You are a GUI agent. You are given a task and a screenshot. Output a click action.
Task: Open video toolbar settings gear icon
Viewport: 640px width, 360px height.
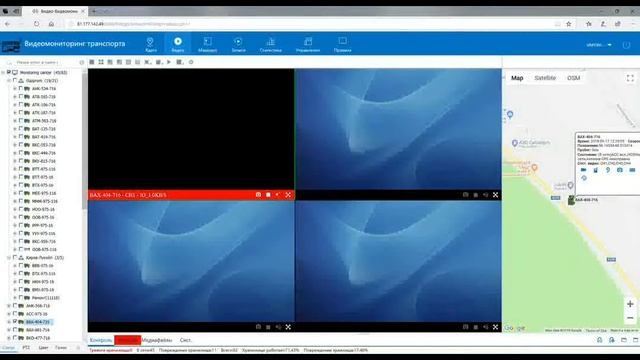191,62
